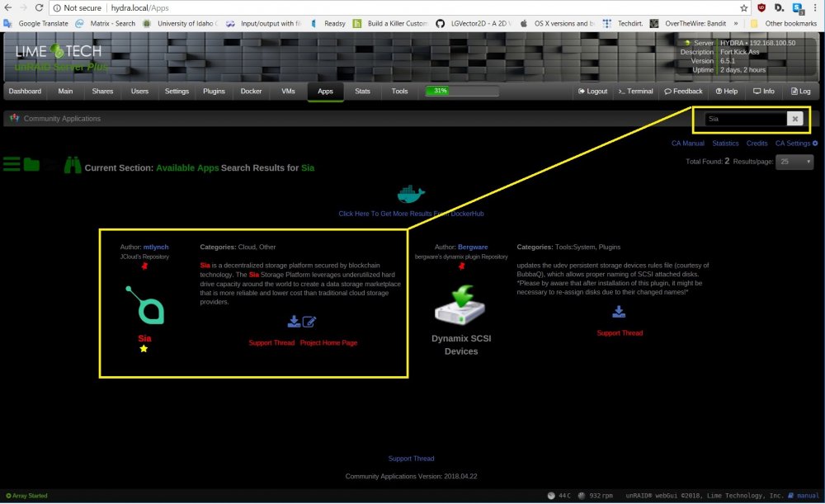Open the Settings tab
825x504 pixels.
(x=177, y=91)
